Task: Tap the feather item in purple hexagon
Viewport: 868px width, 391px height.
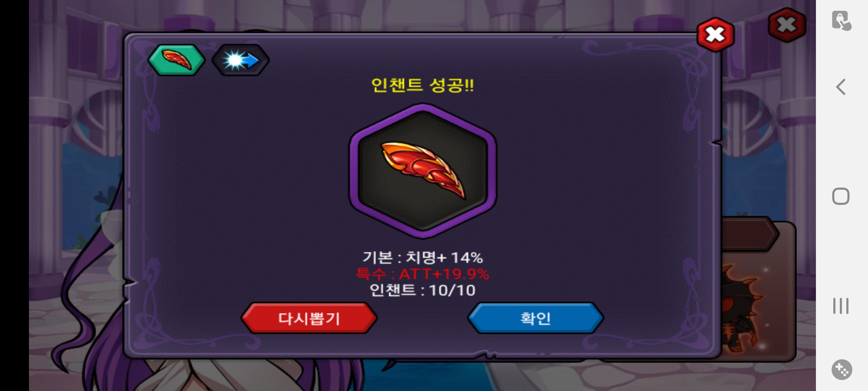Action: pos(422,171)
